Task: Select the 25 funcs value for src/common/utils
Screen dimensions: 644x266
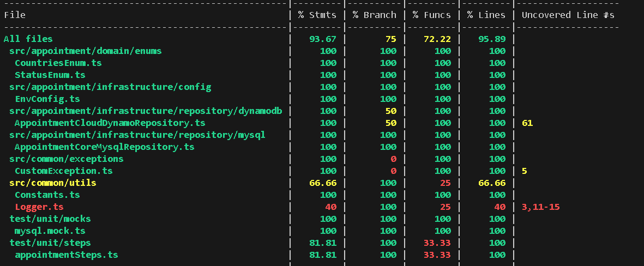Action: (445, 183)
